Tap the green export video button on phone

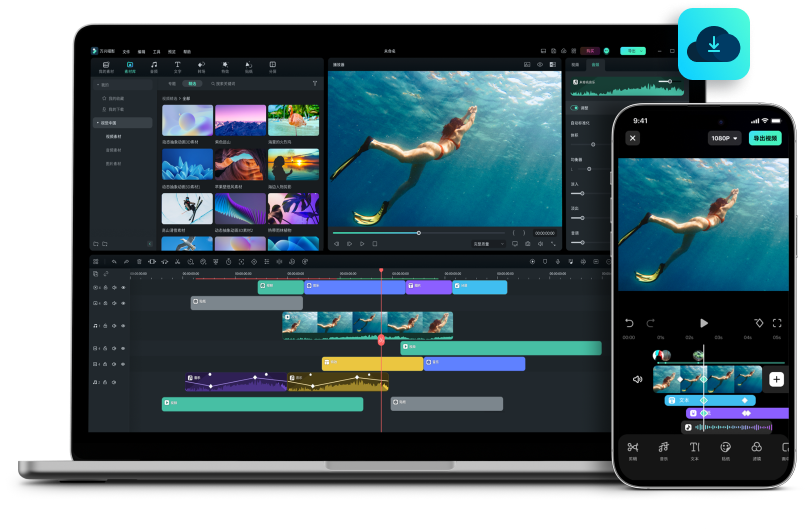click(765, 138)
